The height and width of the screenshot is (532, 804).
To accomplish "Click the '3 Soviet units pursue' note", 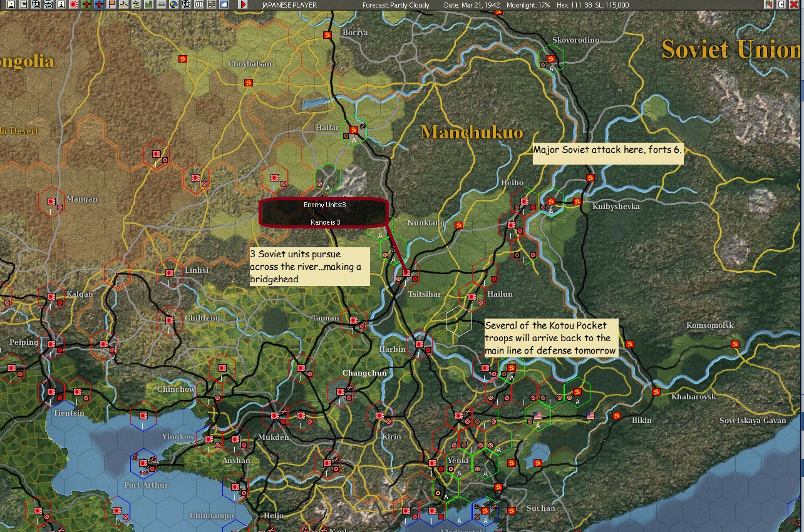I will tap(309, 266).
